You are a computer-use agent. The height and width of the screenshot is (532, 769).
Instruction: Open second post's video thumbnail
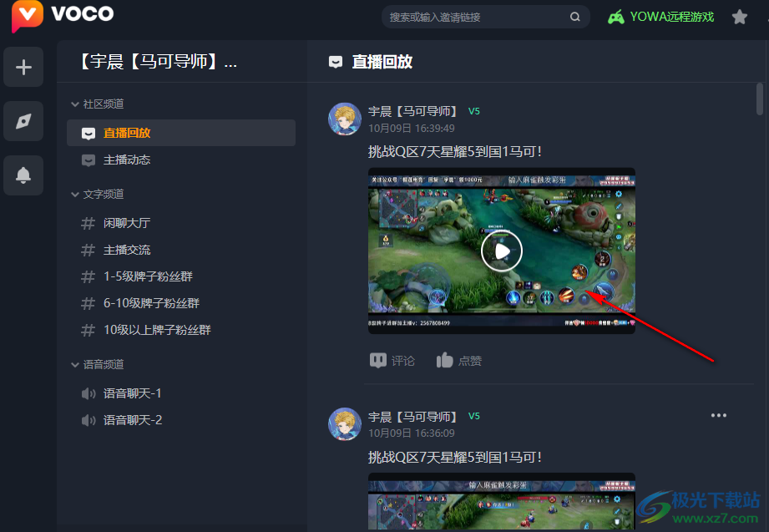tap(502, 502)
